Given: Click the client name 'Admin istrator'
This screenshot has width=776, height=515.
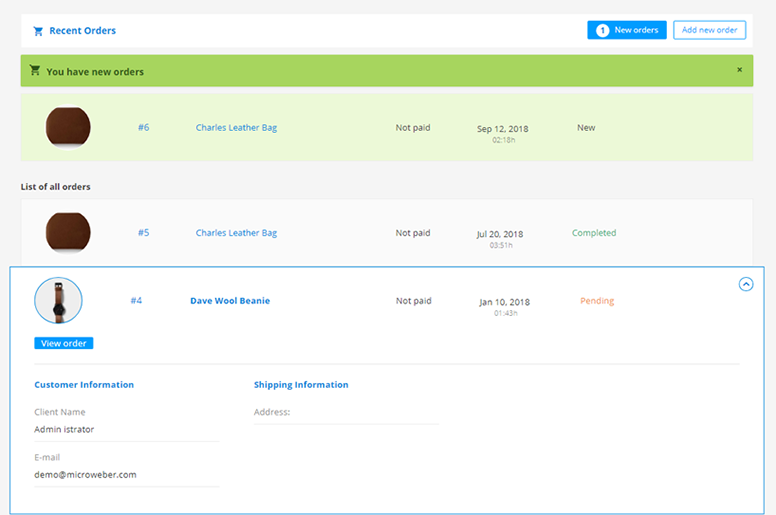Looking at the screenshot, I should pos(64,429).
